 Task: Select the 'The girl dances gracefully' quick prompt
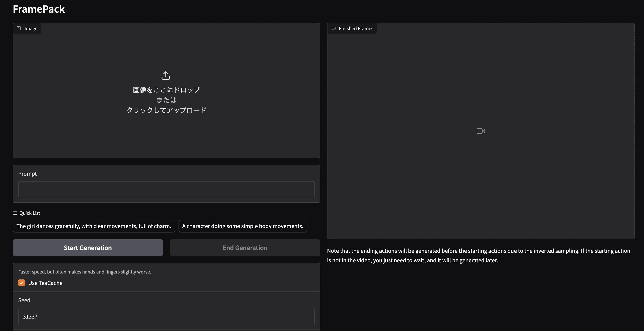[x=94, y=226]
